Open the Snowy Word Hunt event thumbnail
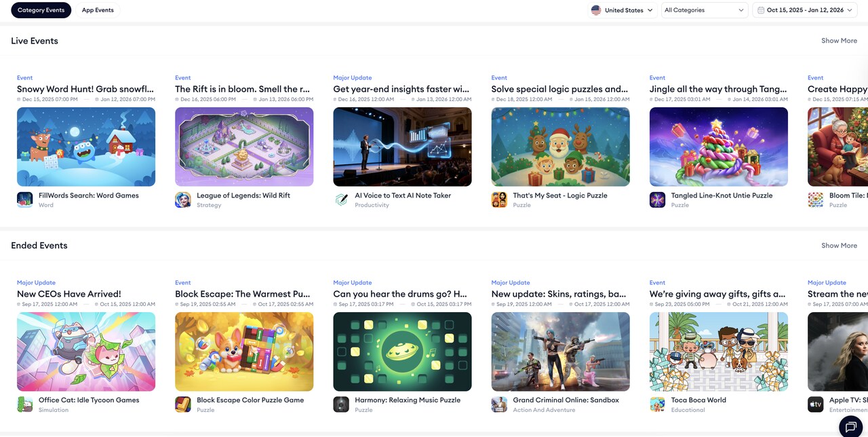Image resolution: width=868 pixels, height=437 pixels. [x=86, y=147]
